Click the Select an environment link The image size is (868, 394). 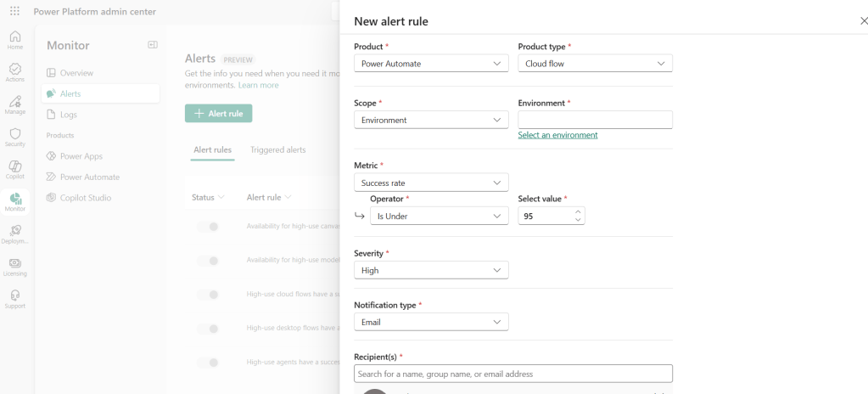click(x=557, y=135)
